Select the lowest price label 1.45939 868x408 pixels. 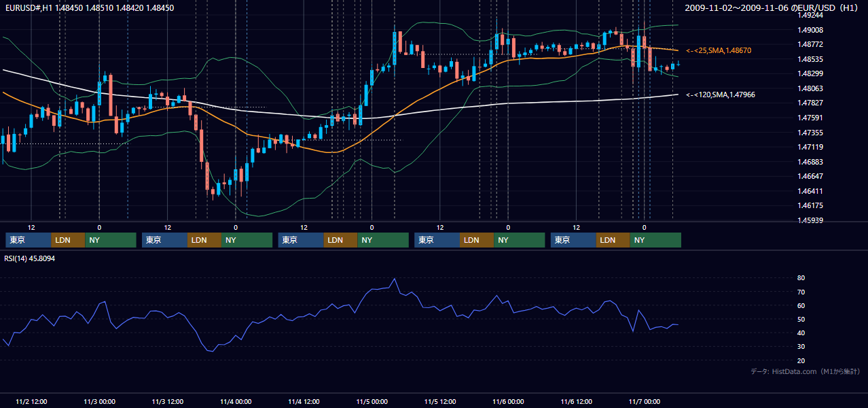click(810, 220)
